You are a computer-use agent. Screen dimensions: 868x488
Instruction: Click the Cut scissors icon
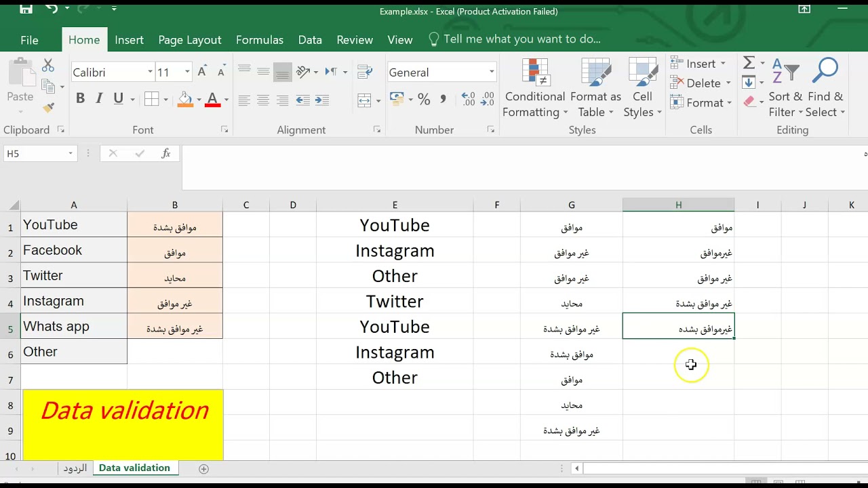click(47, 66)
